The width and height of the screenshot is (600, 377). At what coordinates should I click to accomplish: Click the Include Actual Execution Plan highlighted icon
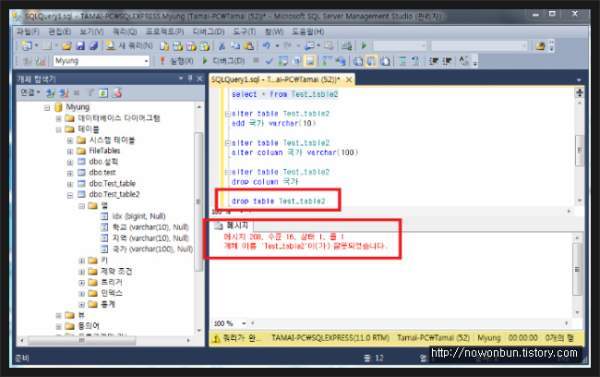point(310,61)
